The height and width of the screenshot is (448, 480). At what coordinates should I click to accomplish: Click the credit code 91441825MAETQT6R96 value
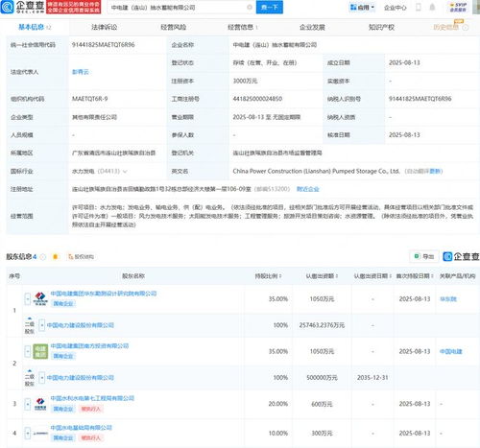click(103, 45)
